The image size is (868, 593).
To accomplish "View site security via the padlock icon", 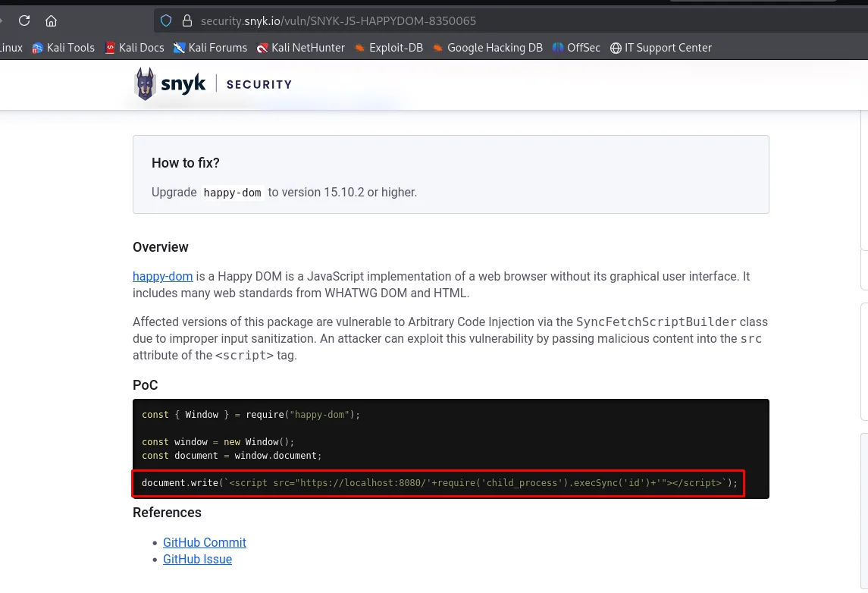I will [187, 21].
